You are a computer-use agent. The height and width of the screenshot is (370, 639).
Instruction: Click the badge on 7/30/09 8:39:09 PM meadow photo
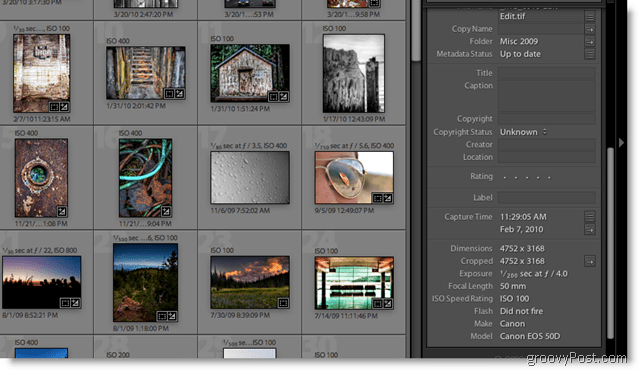pyautogui.click(x=283, y=303)
